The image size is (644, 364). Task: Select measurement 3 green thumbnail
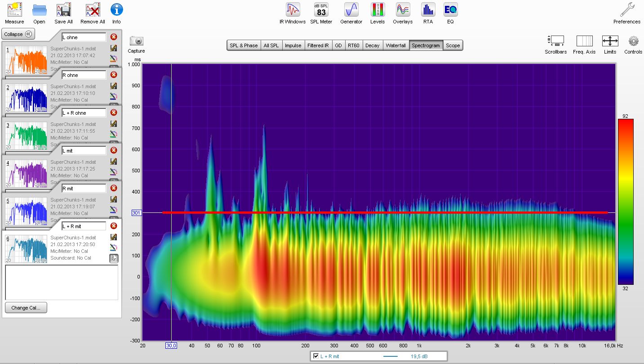(26, 135)
